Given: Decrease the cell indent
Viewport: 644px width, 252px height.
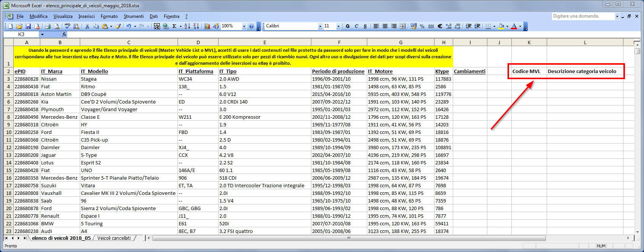Looking at the screenshot, I should (x=469, y=26).
